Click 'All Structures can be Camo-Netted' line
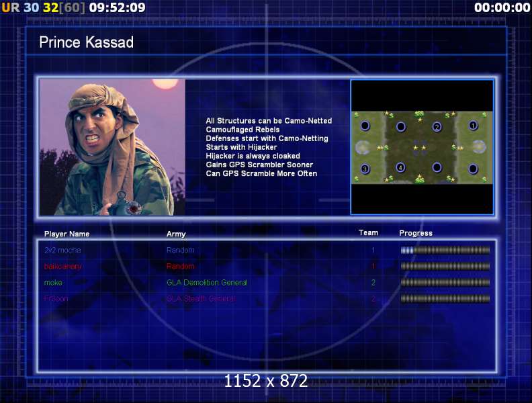 point(269,121)
